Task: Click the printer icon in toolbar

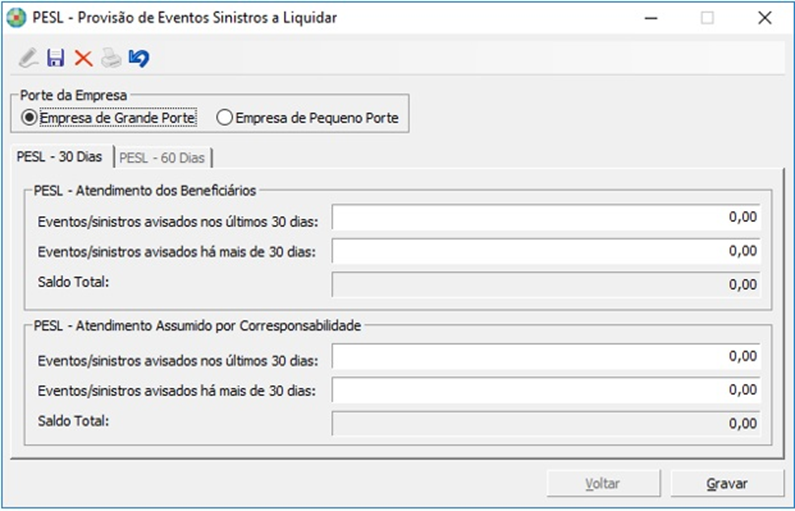Action: [111, 59]
